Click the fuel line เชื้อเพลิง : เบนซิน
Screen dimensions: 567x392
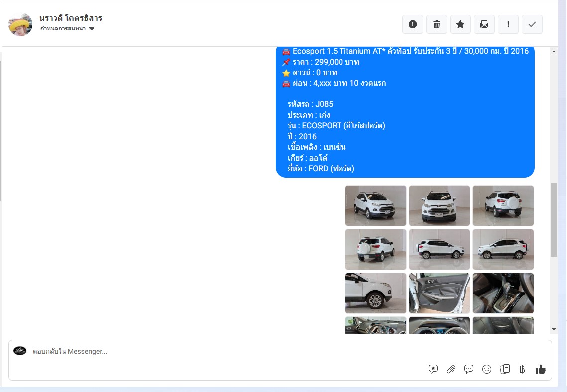click(x=317, y=147)
